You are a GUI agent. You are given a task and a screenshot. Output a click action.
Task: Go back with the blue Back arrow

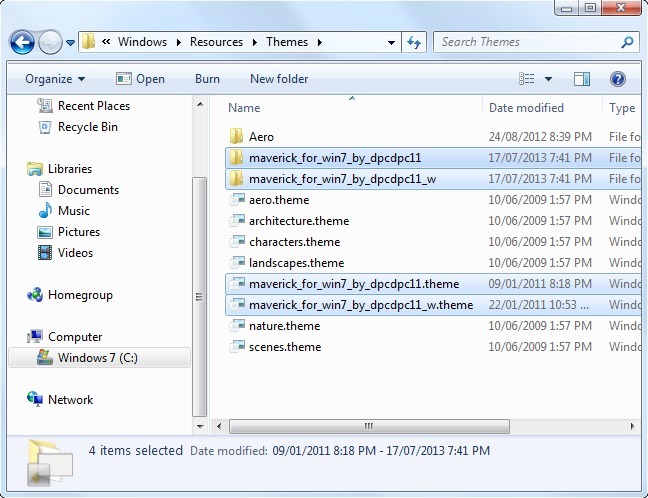22,42
